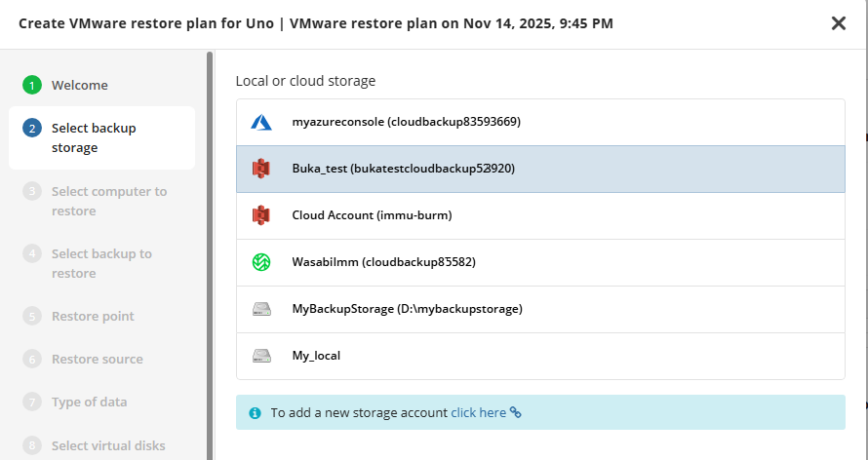
Task: Select Buka_test storage account
Action: click(403, 169)
